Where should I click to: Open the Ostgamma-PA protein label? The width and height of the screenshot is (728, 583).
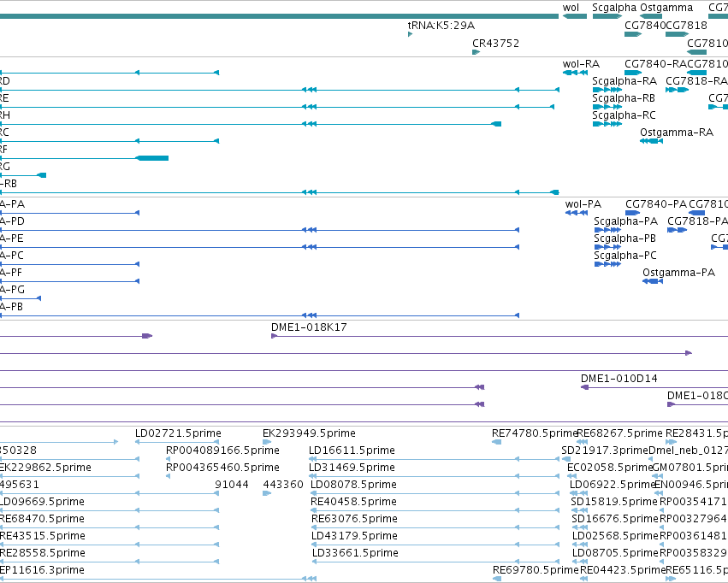pos(678,274)
